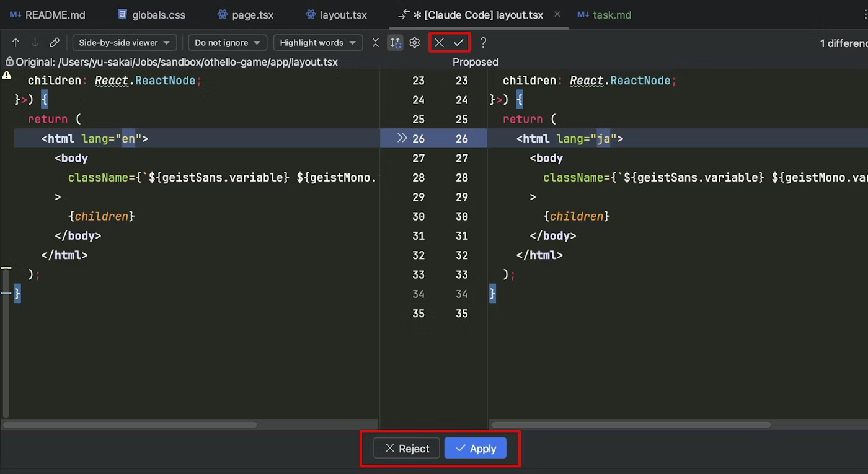Go to next difference arrow

point(35,43)
